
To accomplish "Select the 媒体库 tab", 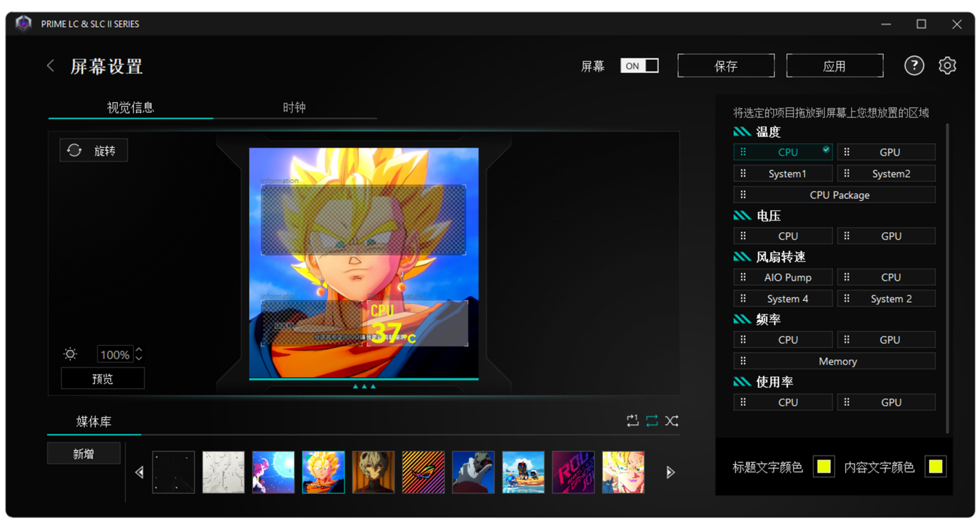I will [x=94, y=421].
